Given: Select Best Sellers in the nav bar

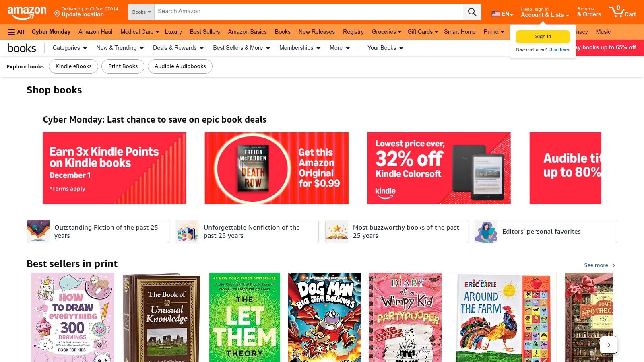Looking at the screenshot, I should coord(205,32).
